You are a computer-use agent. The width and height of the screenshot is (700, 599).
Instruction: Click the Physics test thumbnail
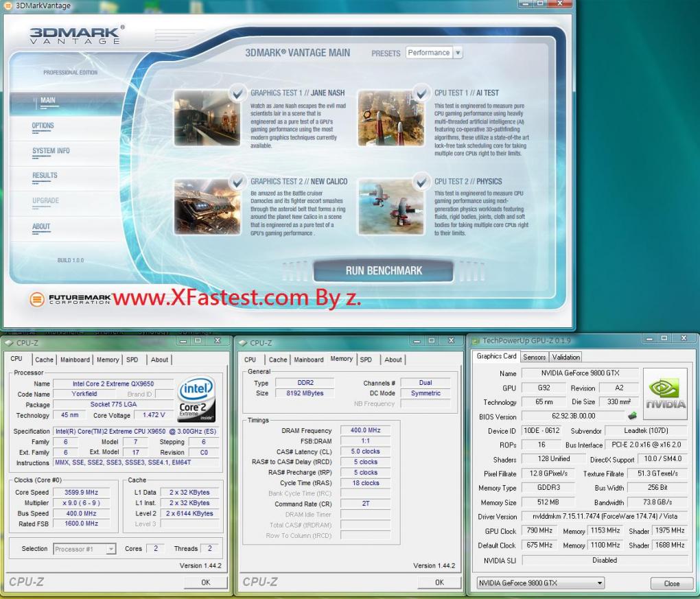click(391, 207)
